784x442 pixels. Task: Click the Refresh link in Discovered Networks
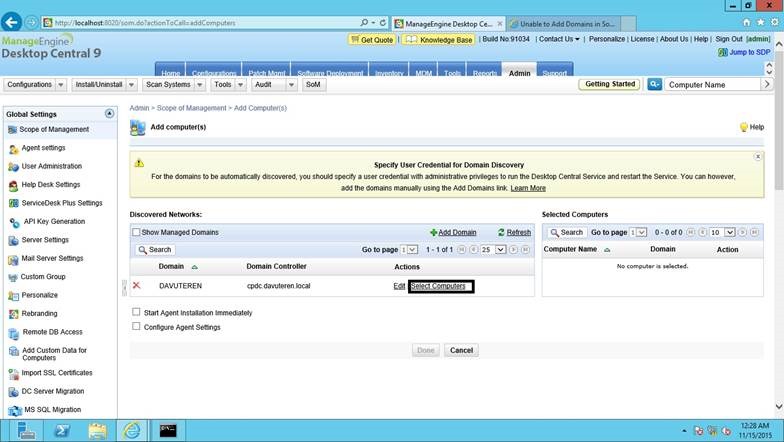pos(518,232)
